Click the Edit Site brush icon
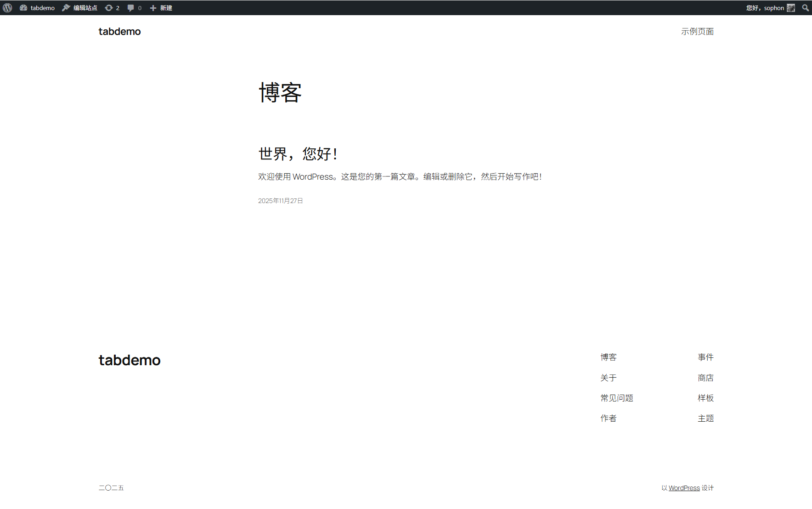 66,8
